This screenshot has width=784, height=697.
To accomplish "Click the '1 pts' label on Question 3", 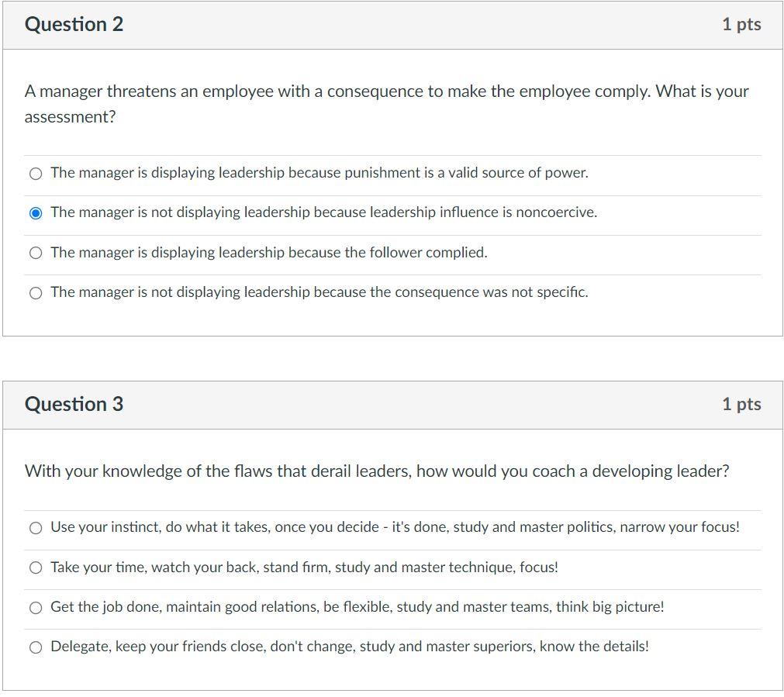I will [x=741, y=404].
